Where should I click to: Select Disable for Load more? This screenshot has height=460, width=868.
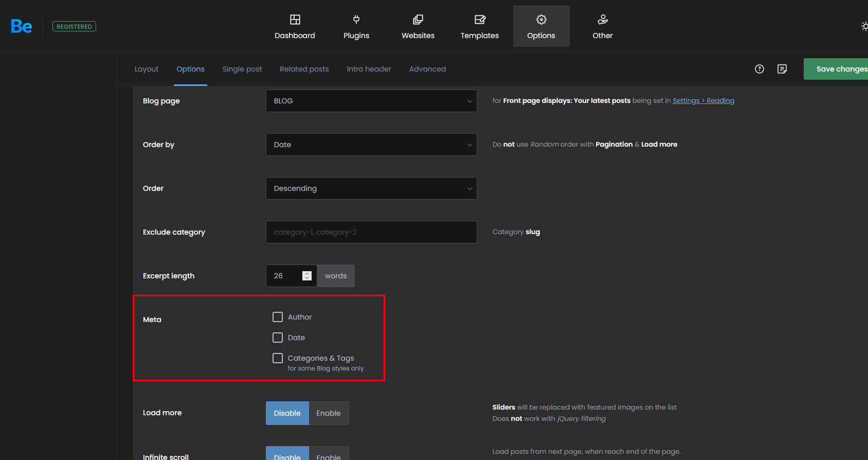287,413
